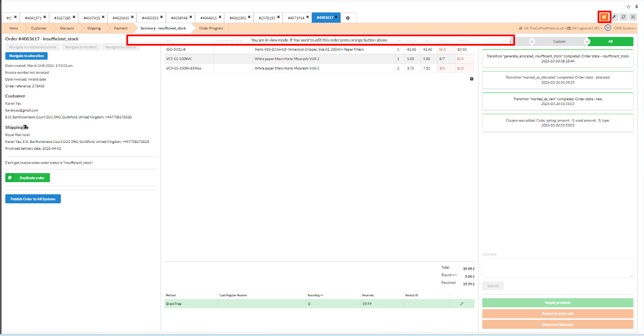Select the VCF-02-100WK SKU cell
This screenshot has width=644, height=336.
pyautogui.click(x=189, y=59)
